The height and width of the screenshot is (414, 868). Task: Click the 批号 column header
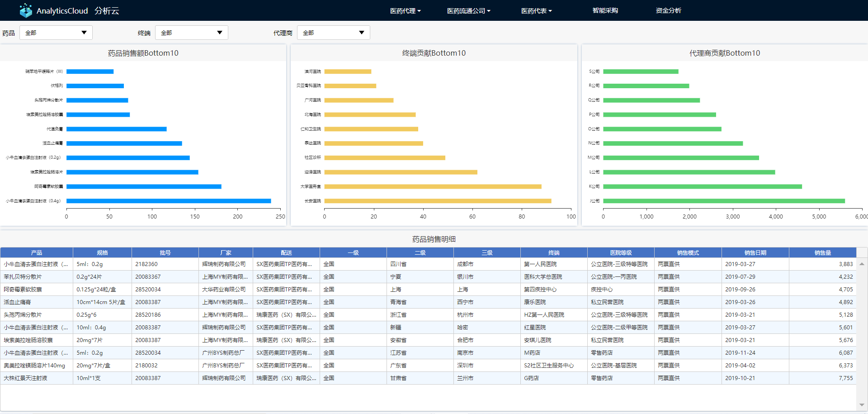(165, 252)
